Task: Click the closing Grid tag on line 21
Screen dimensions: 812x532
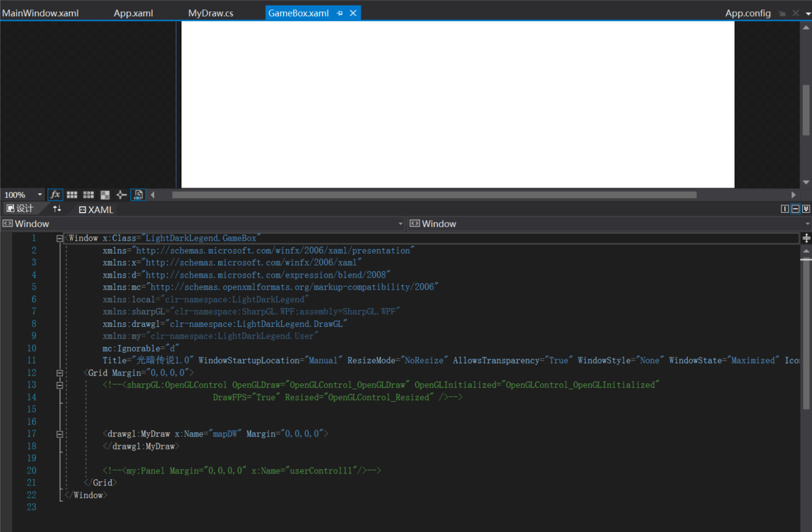Action: tap(100, 483)
